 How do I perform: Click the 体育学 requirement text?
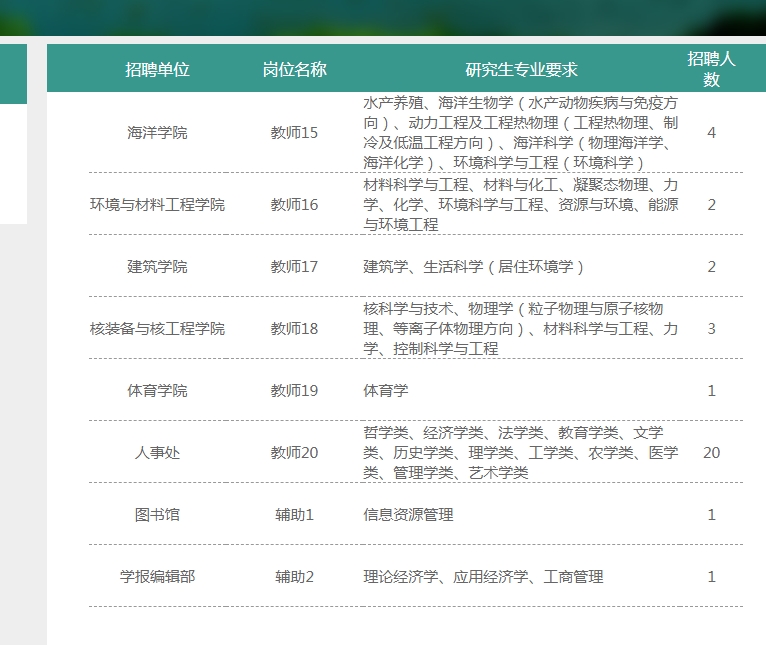coord(385,390)
